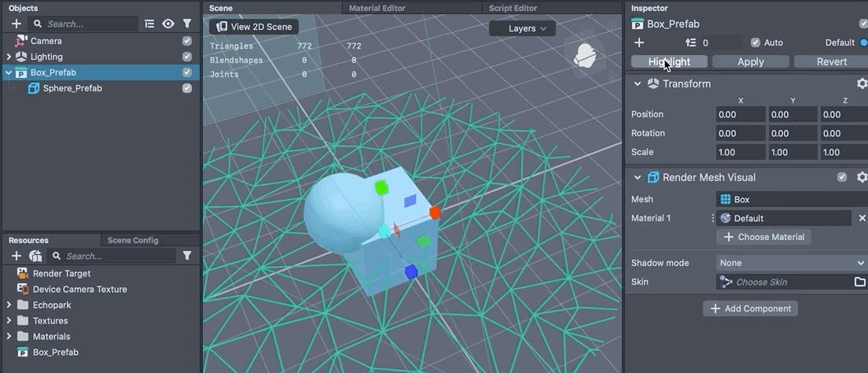This screenshot has height=373, width=868.
Task: Add a tag with Inspector plus icon
Action: click(639, 42)
